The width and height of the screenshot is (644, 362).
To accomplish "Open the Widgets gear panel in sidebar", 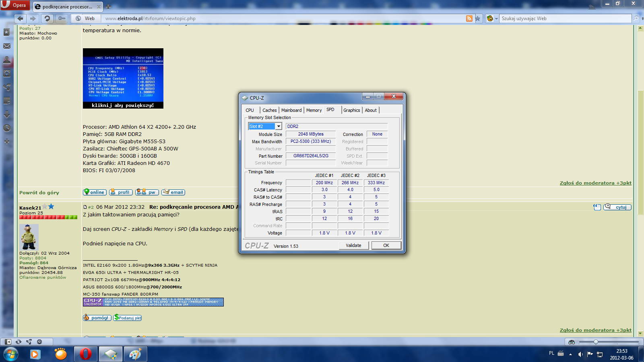I will point(7,73).
